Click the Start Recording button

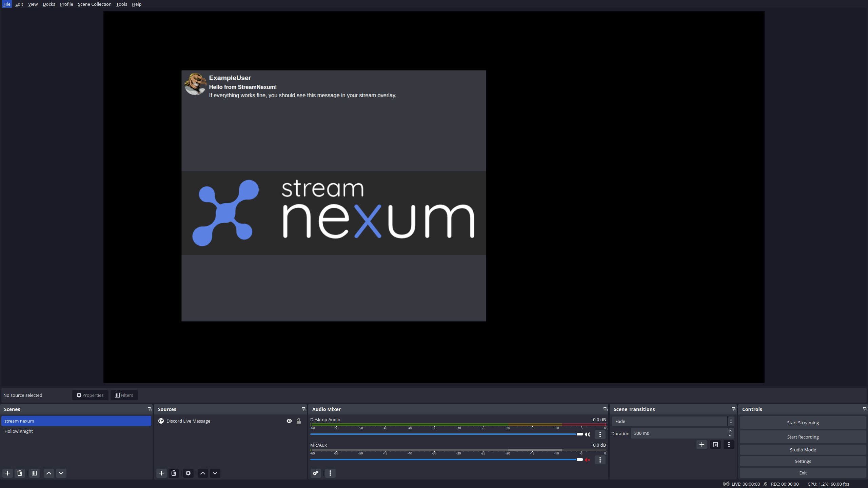803,437
